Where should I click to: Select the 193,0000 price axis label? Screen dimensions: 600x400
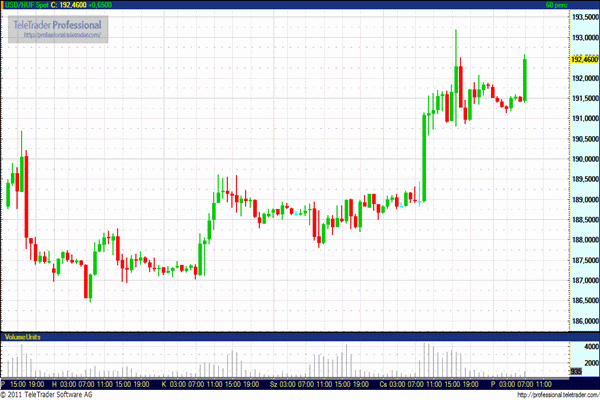(585, 38)
